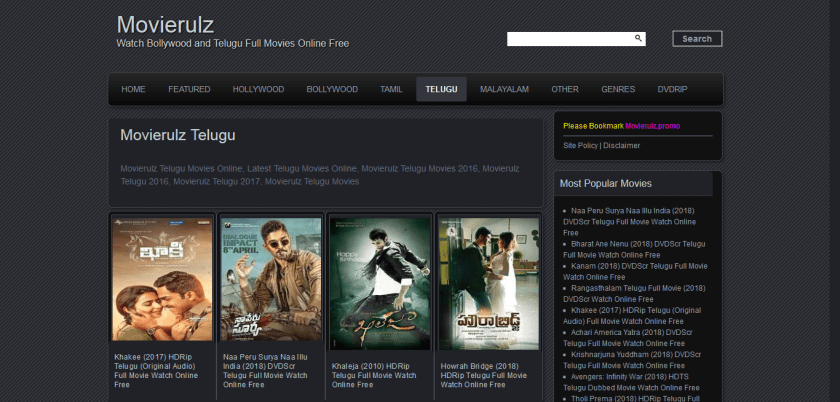
Task: Go to the FEATURED section
Action: 189,89
